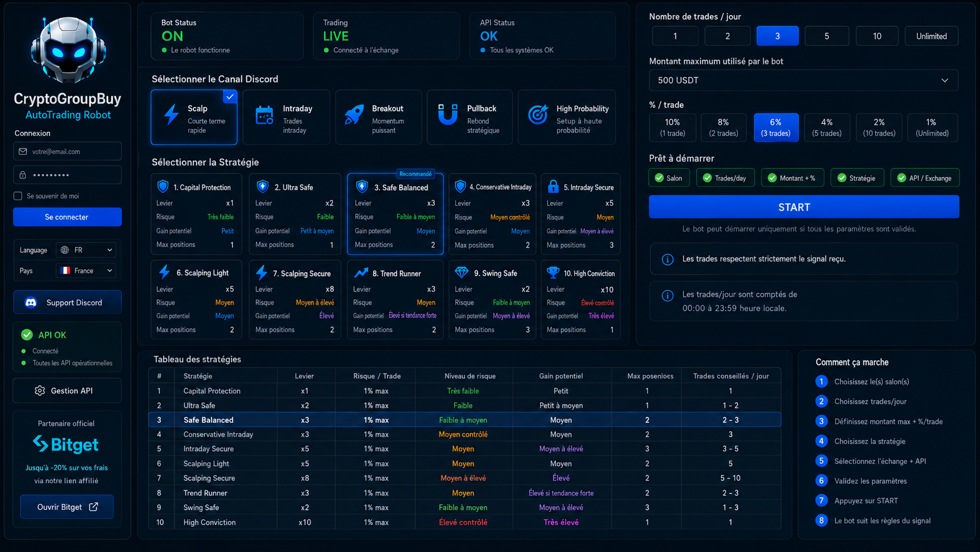Click the High Conviction trophy icon
Image resolution: width=980 pixels, height=552 pixels.
coord(553,272)
